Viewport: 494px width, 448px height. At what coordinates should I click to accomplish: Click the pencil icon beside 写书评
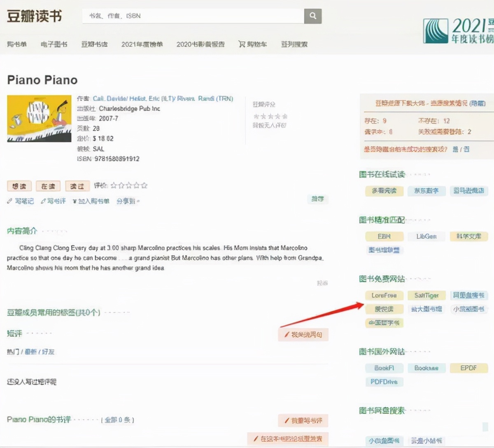point(43,201)
